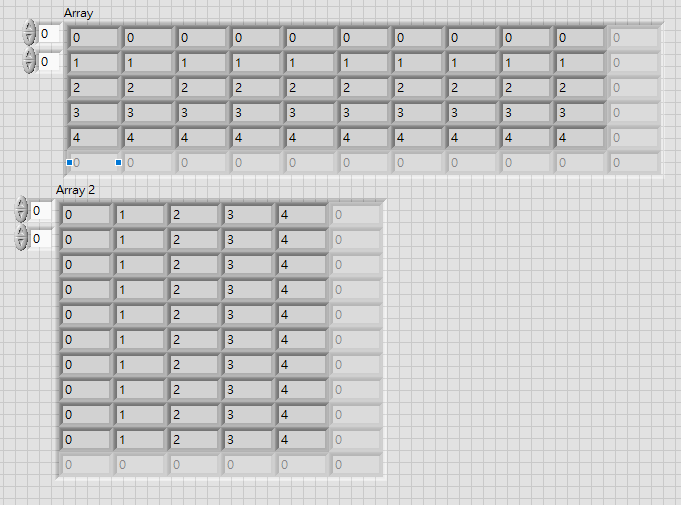
Task: Click the cell showing 0 in Array 2's tenth active row
Action: 86,439
